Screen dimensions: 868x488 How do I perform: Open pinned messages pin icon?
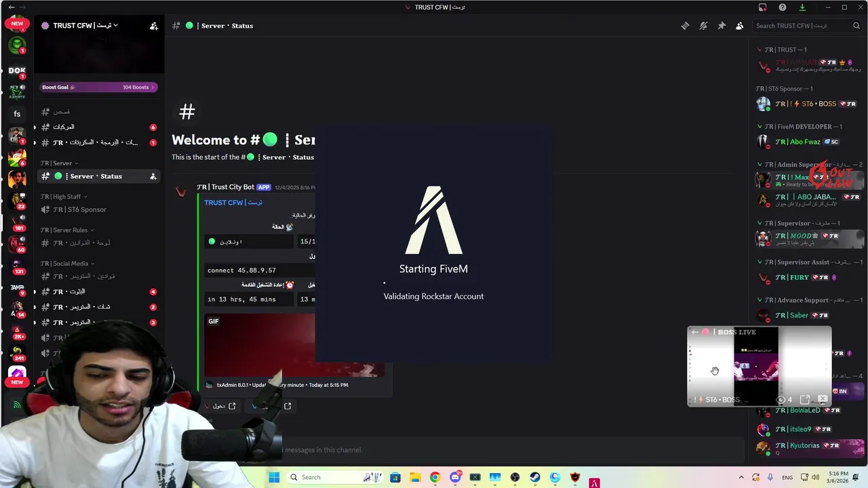[x=722, y=26]
